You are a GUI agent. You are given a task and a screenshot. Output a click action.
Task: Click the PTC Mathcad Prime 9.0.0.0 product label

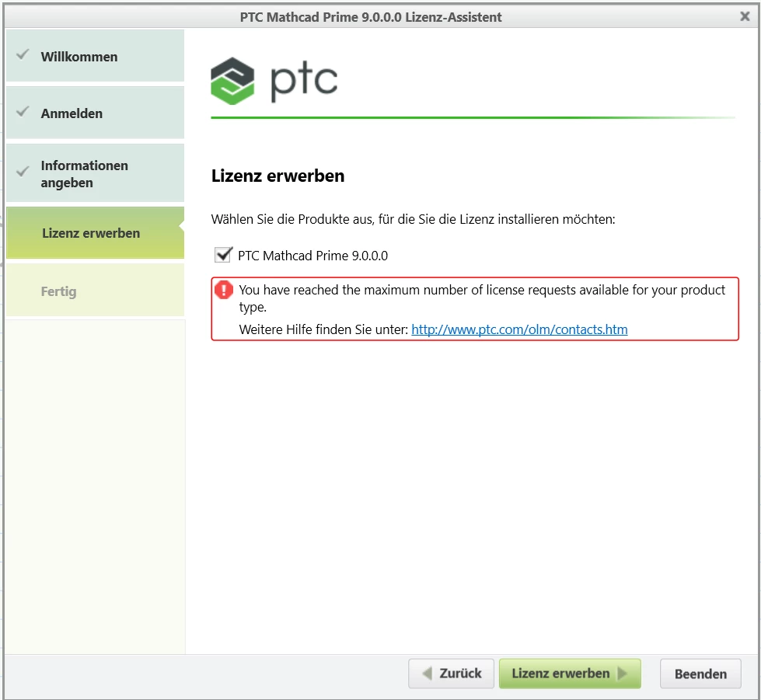(x=313, y=256)
